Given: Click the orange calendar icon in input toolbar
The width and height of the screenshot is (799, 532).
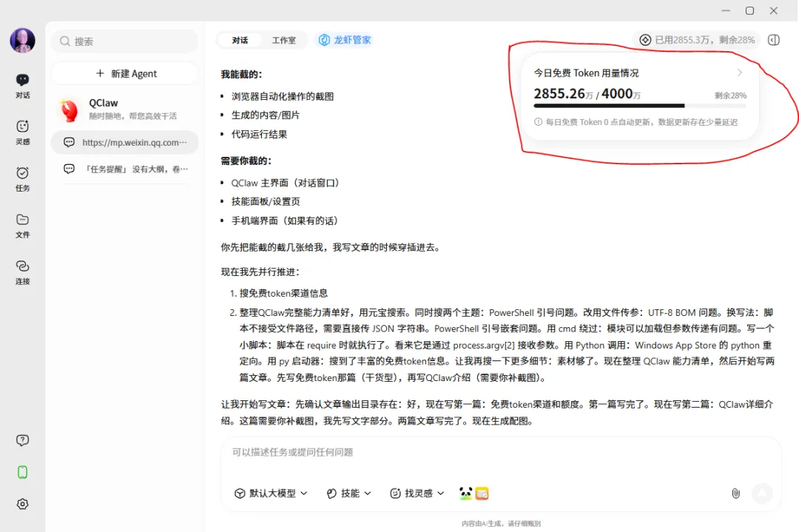Looking at the screenshot, I should point(482,494).
